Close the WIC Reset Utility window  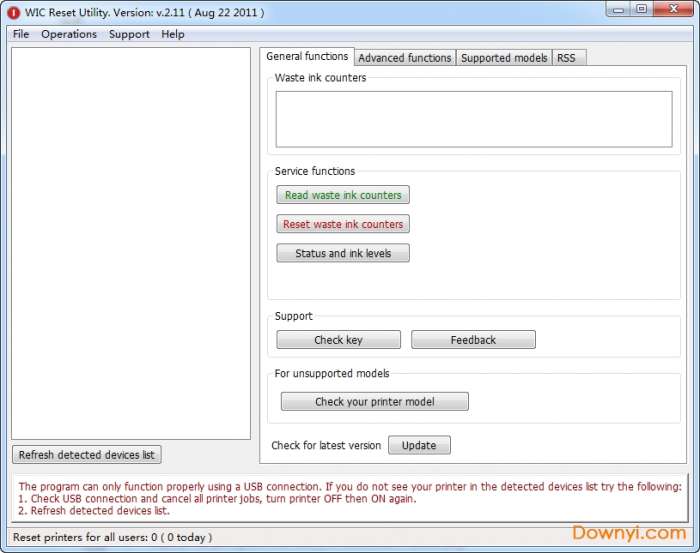(x=674, y=9)
